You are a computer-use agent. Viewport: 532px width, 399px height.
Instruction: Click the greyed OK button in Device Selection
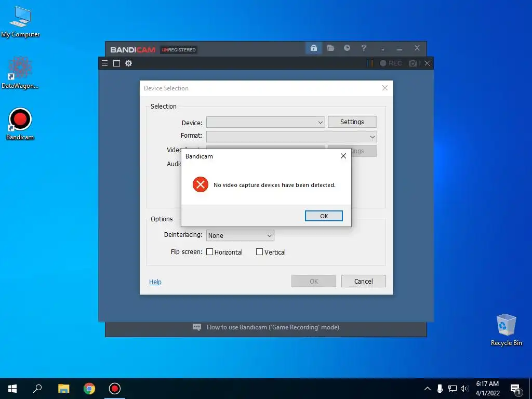coord(313,281)
